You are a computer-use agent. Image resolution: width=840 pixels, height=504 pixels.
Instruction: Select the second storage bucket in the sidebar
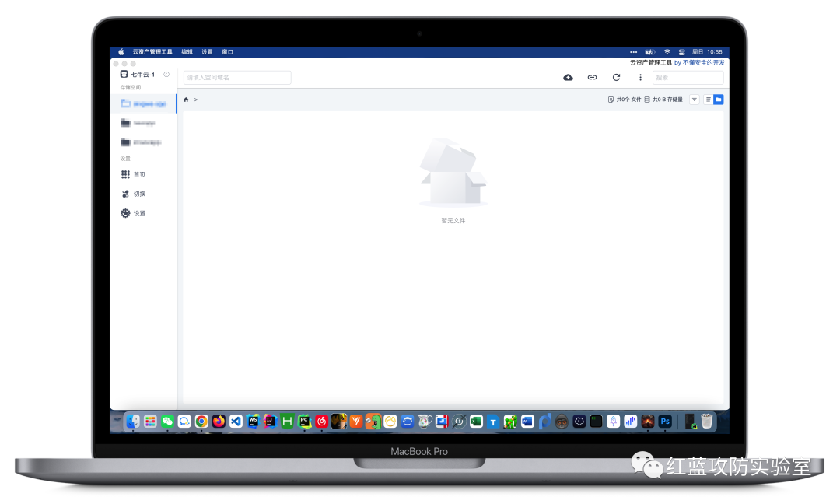(x=143, y=123)
